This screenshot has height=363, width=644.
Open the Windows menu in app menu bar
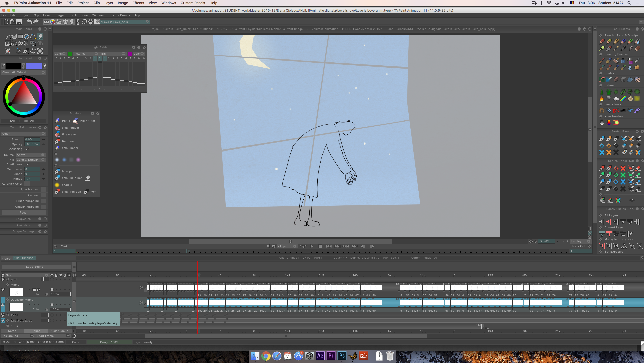98,15
